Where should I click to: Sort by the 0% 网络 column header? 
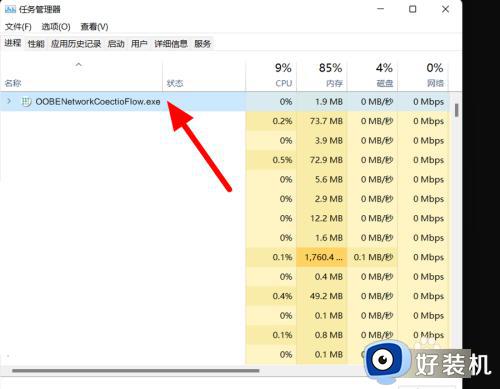tap(423, 76)
